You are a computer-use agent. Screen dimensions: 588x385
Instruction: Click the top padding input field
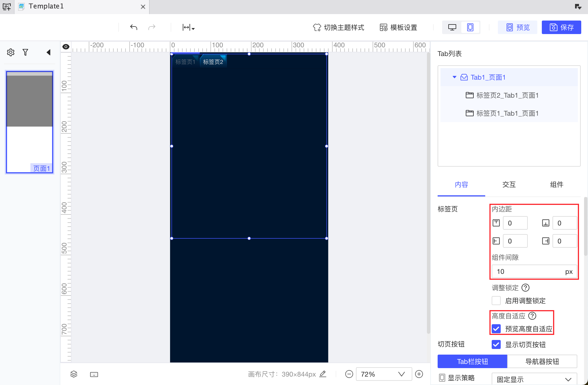(515, 223)
